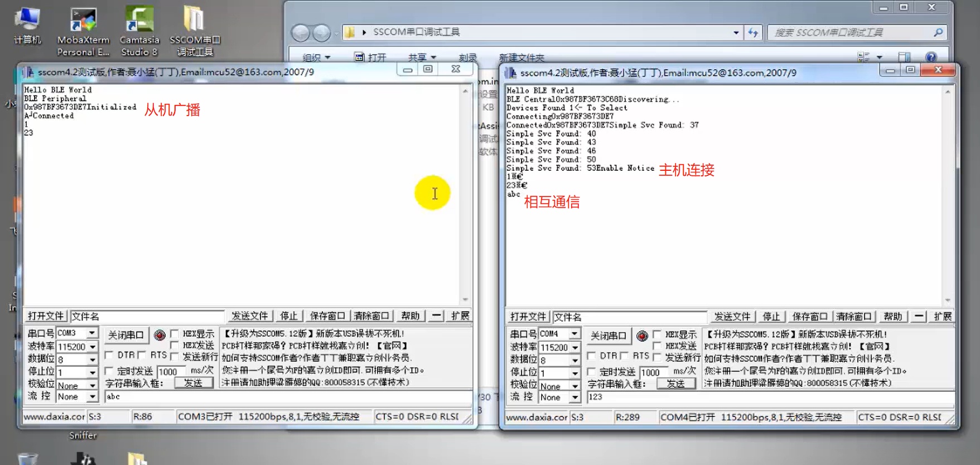
Task: Click the Explorer change view icon
Action: (x=863, y=57)
